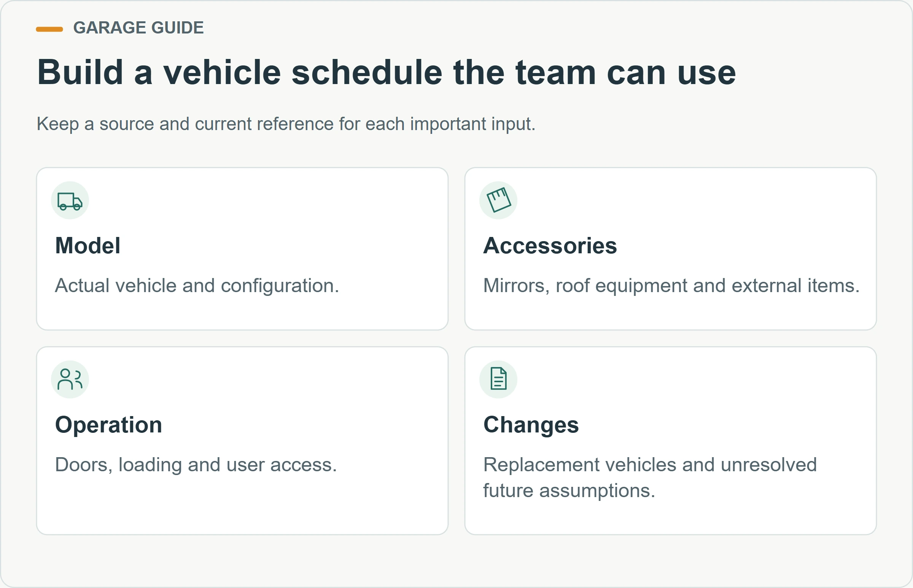Click the subtitle 'Keep a source and current reference'
913x588 pixels.
[x=286, y=124]
